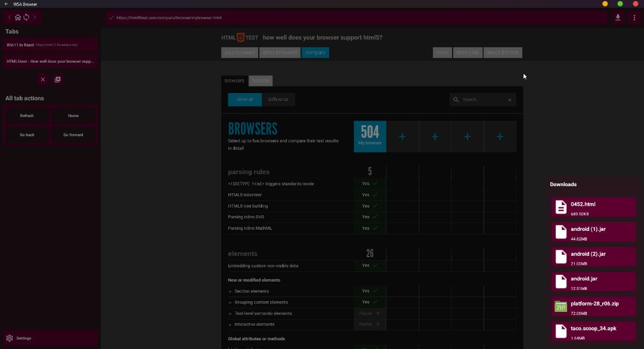The height and width of the screenshot is (349, 644).
Task: Click the Search input field
Action: click(484, 100)
